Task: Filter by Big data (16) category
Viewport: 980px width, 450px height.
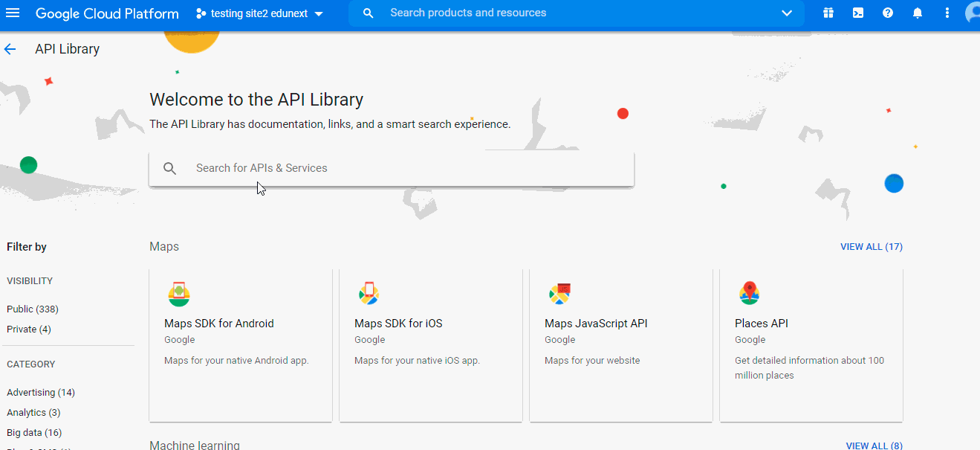Action: tap(34, 433)
